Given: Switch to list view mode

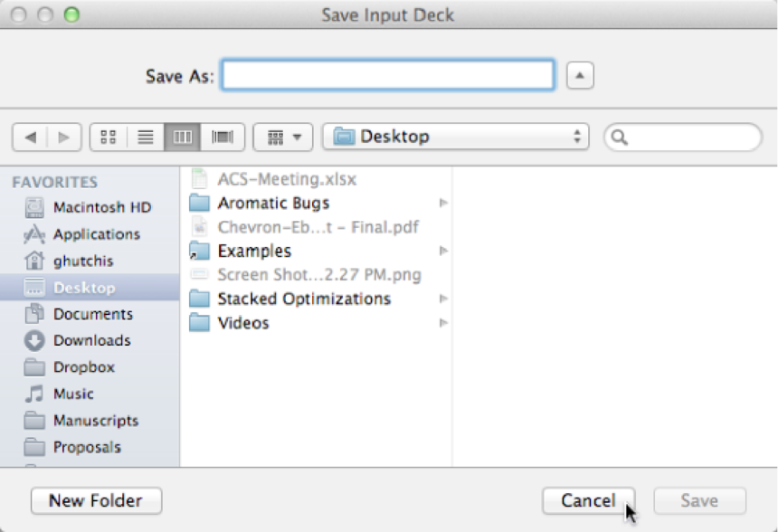Looking at the screenshot, I should tap(146, 138).
